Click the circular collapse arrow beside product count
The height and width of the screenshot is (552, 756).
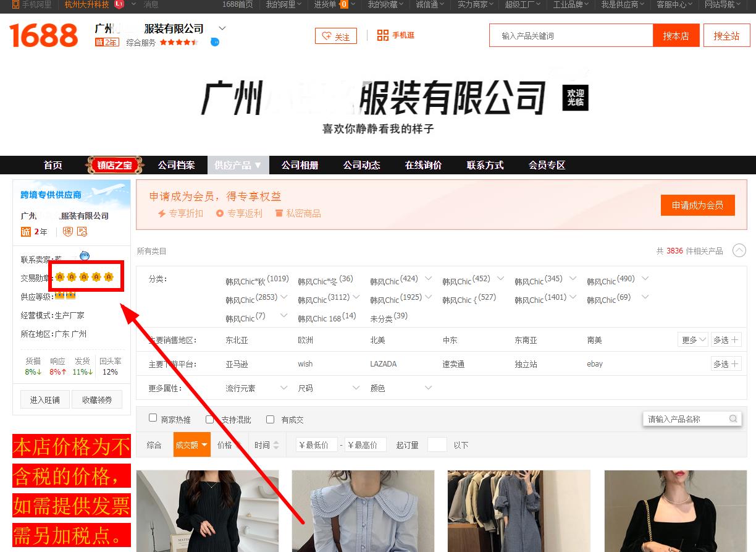739,251
